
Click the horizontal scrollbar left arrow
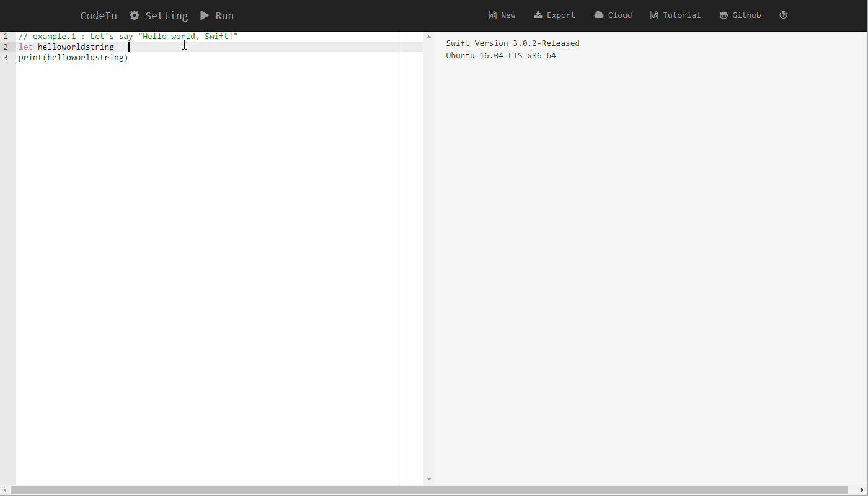pos(5,490)
